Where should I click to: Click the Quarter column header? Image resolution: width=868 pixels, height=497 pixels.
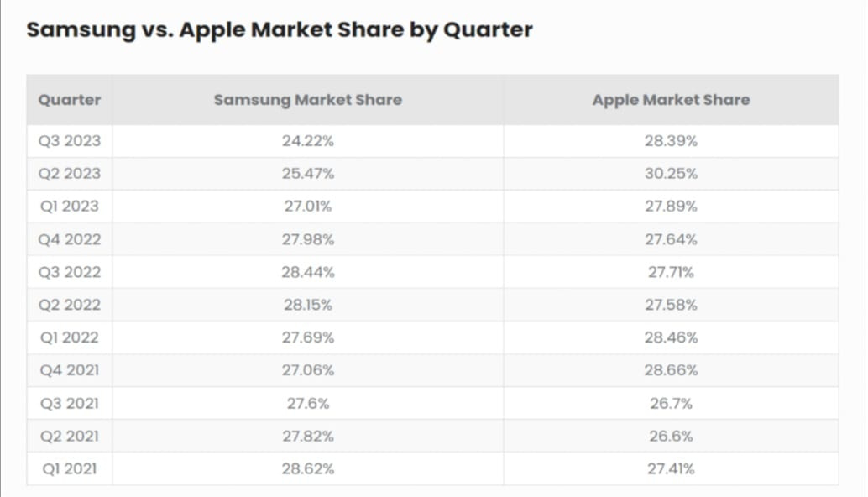70,100
